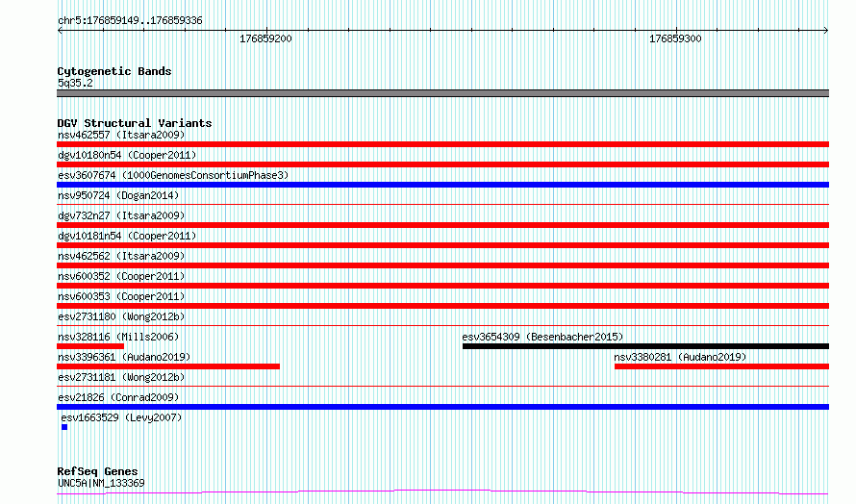The height and width of the screenshot is (504, 856).
Task: Select the nsv462562 (Itsara2009) label
Action: (x=121, y=256)
